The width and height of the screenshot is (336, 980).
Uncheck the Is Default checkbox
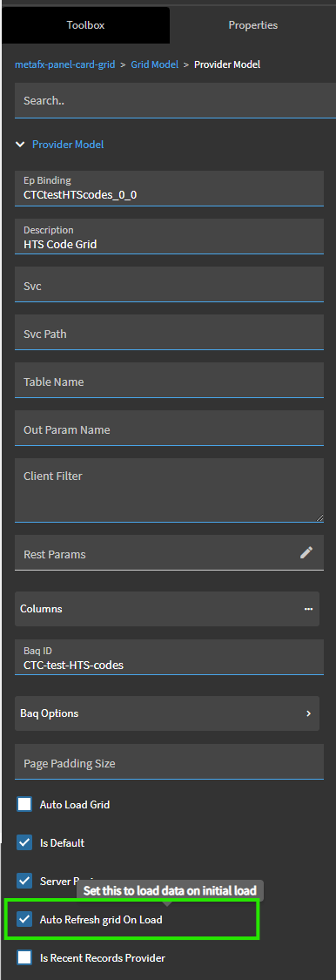pyautogui.click(x=24, y=842)
